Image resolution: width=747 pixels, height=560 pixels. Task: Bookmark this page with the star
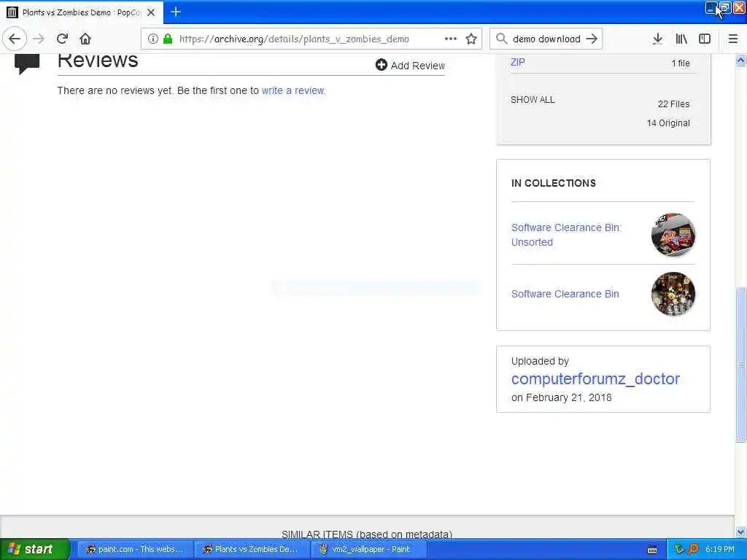click(471, 39)
